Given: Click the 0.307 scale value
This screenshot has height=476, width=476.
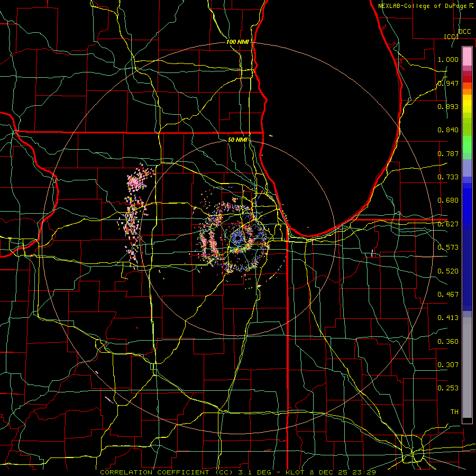Looking at the screenshot, I should click(x=448, y=365).
